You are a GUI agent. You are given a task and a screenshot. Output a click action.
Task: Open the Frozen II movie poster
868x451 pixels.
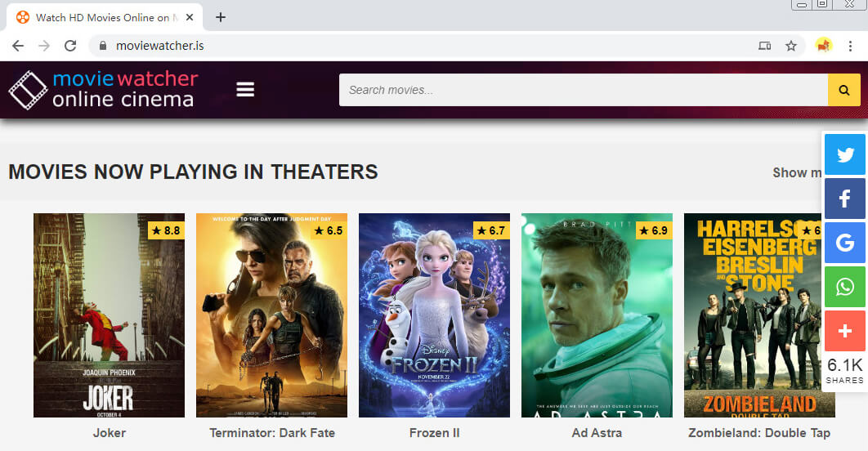[x=435, y=315]
